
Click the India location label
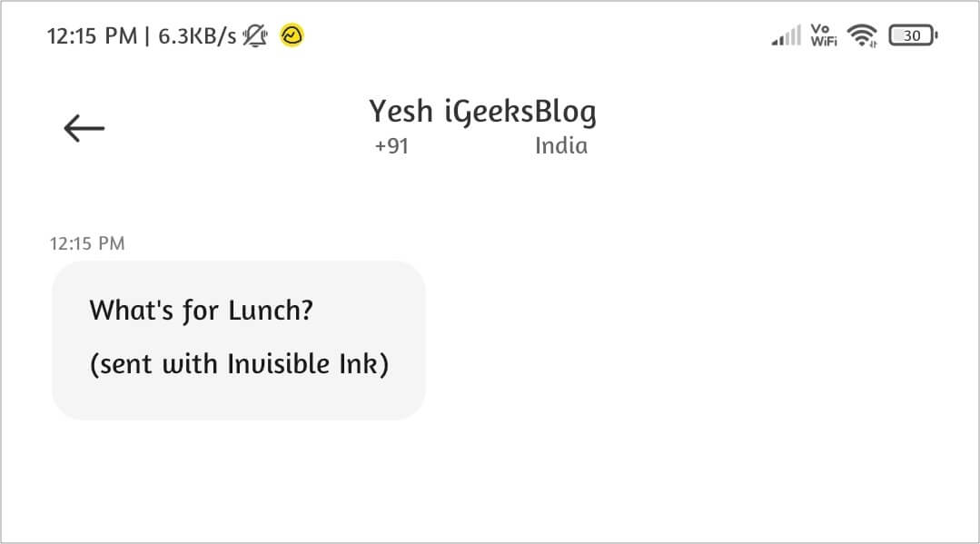(560, 146)
